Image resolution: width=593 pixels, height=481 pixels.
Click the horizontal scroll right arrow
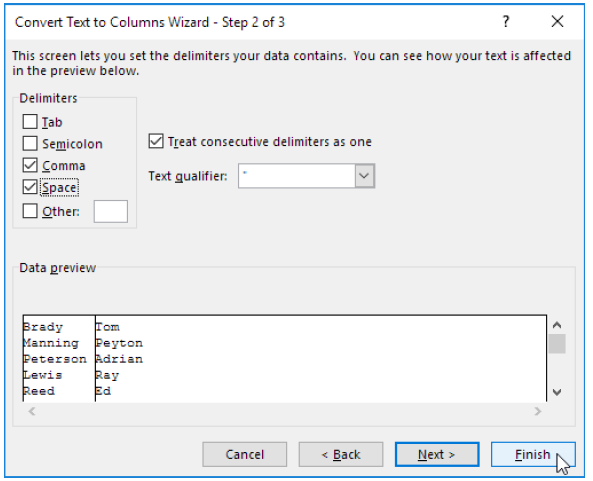[538, 411]
